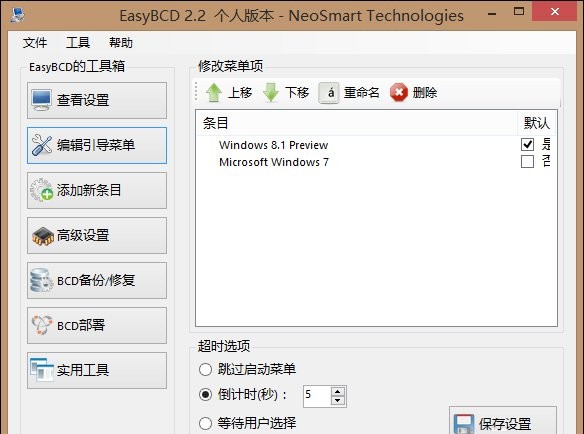
Task: Uncheck default checkbox for Windows 8.1 Preview
Action: tap(527, 145)
